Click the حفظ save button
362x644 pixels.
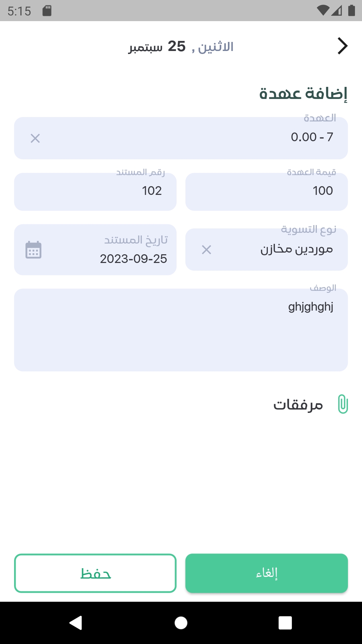pos(95,573)
